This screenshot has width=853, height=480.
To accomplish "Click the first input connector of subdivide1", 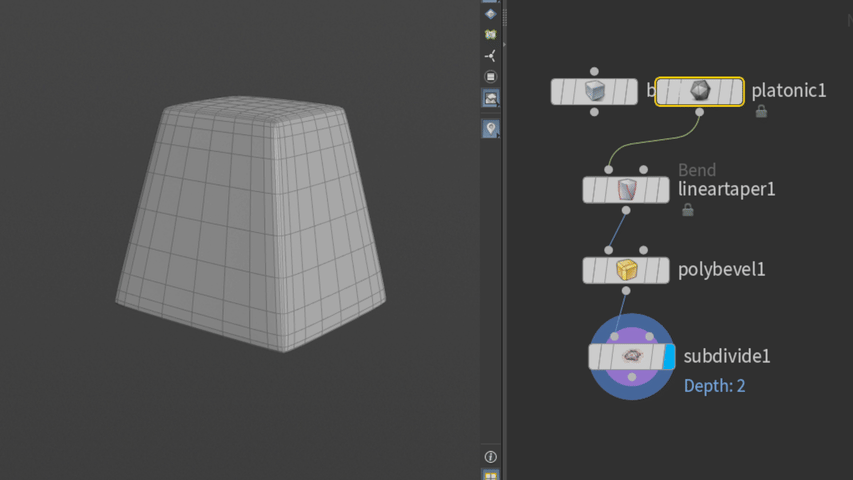I will (x=614, y=337).
